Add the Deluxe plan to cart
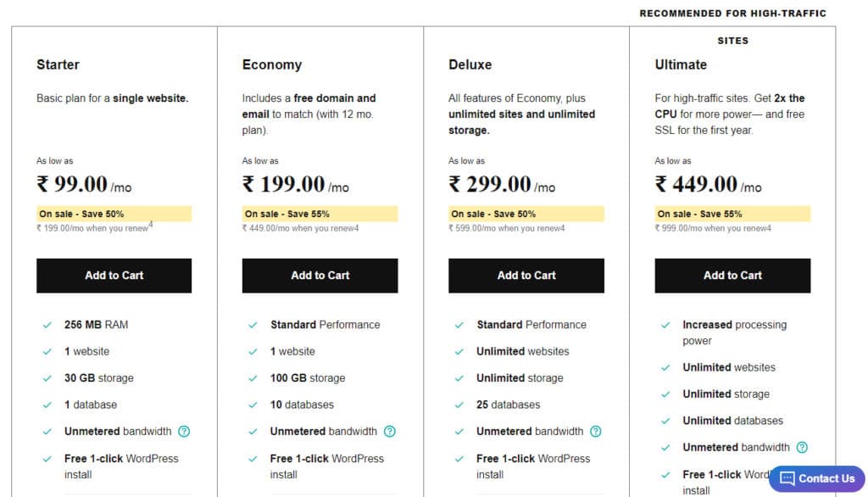Screen dimensions: 868x497 [526, 276]
